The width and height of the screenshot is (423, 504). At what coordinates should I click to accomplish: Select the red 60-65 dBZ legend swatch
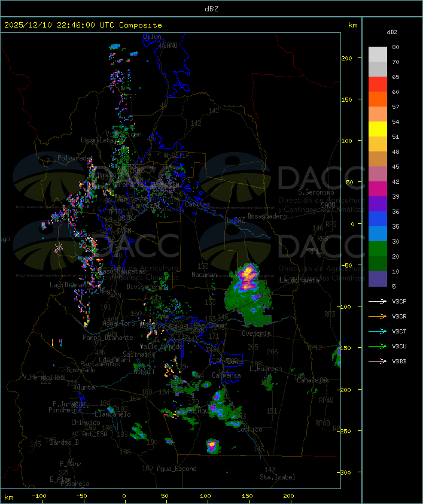click(x=378, y=84)
